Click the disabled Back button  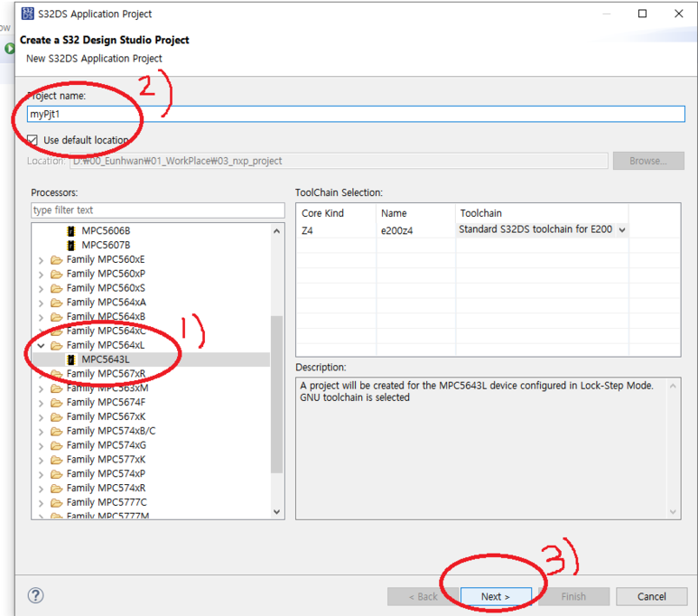click(x=423, y=596)
